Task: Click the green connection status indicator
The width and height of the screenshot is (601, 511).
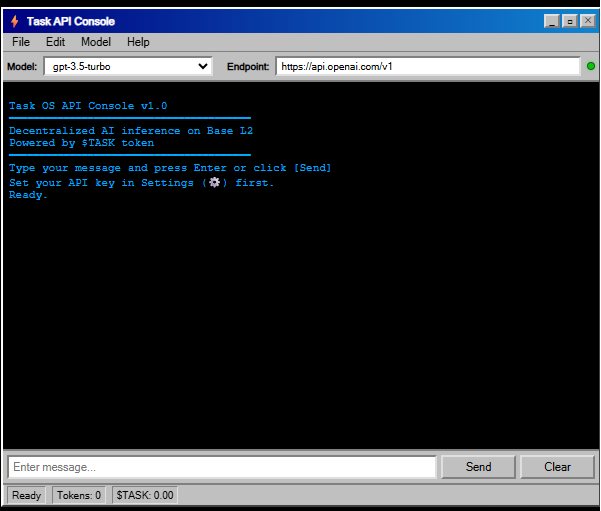Action: [x=591, y=66]
